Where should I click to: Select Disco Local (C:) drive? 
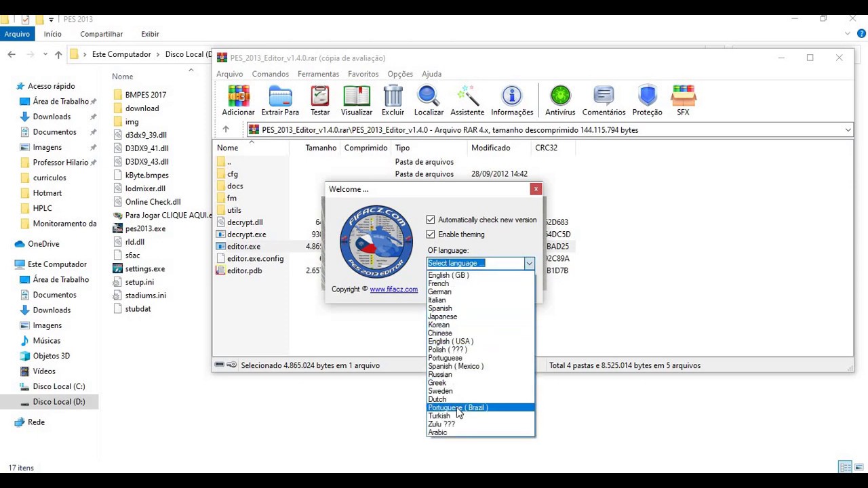pyautogui.click(x=59, y=386)
